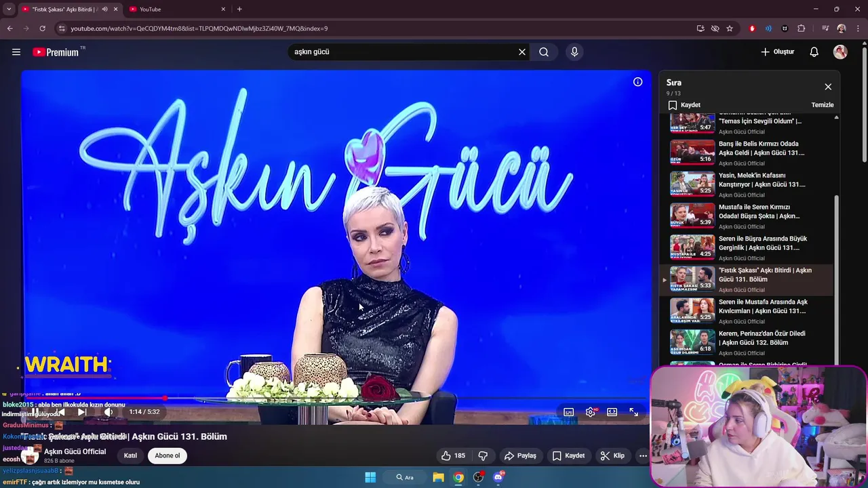Open media controls icon in toolbar
Screen dimensions: 868x488
(x=825, y=28)
